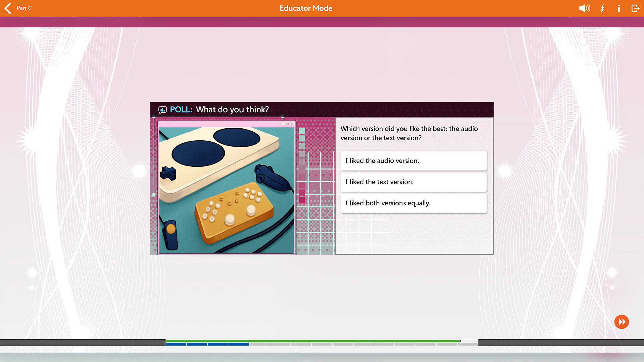Skip ahead with the orange fast-forward button
The image size is (644, 362).
pos(622,322)
